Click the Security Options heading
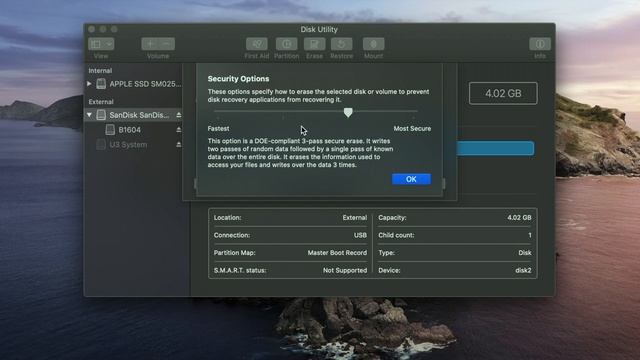This screenshot has width=640, height=360. (x=238, y=79)
